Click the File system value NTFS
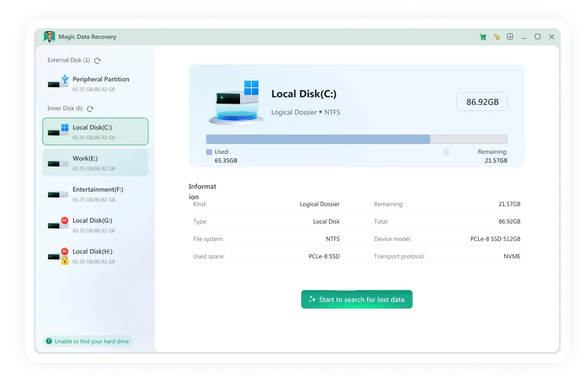The height and width of the screenshot is (381, 588). tap(333, 239)
